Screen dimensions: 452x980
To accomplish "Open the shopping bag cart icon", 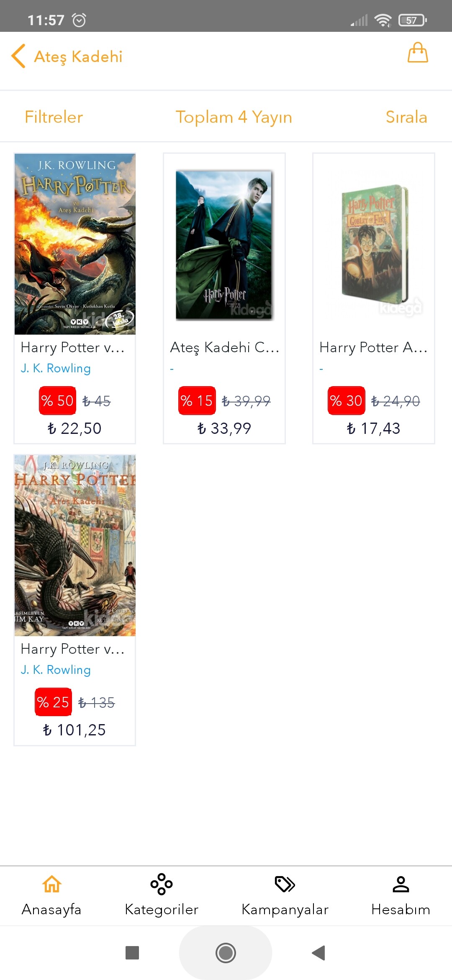I will coord(418,53).
